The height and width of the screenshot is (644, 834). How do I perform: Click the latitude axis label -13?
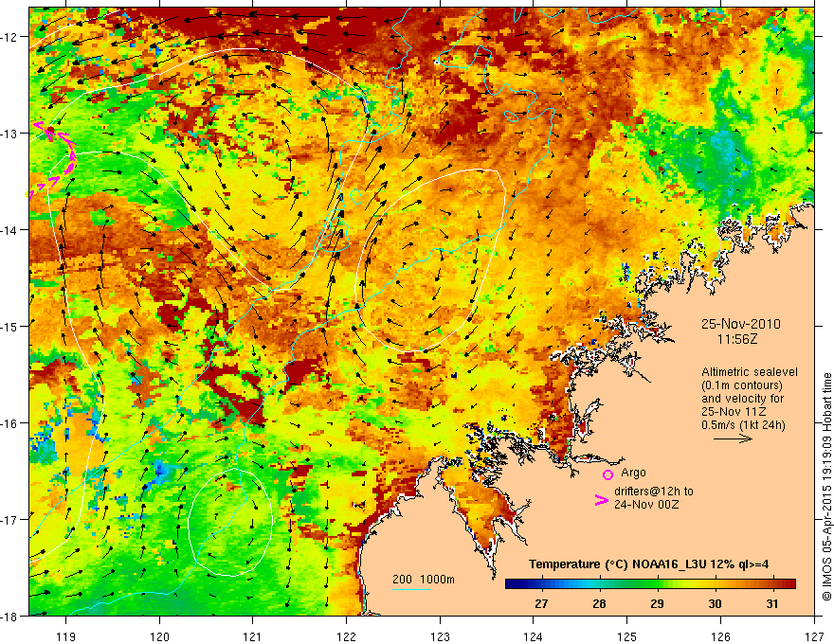coord(9,134)
